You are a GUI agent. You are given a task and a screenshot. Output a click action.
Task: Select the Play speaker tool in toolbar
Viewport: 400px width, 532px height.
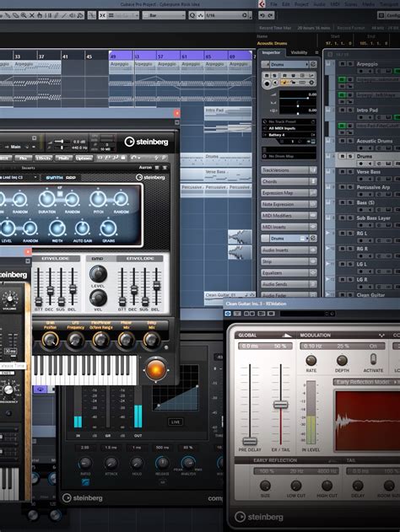(x=73, y=15)
